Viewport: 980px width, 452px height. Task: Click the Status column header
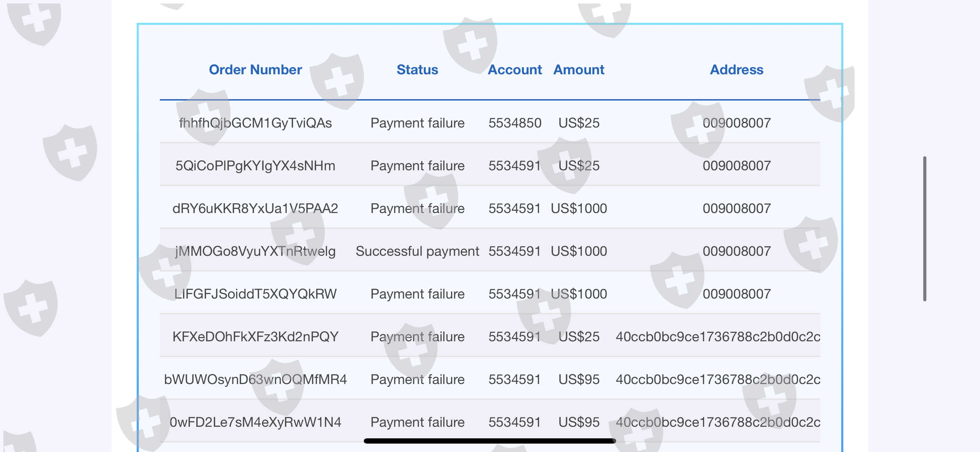[x=417, y=70]
